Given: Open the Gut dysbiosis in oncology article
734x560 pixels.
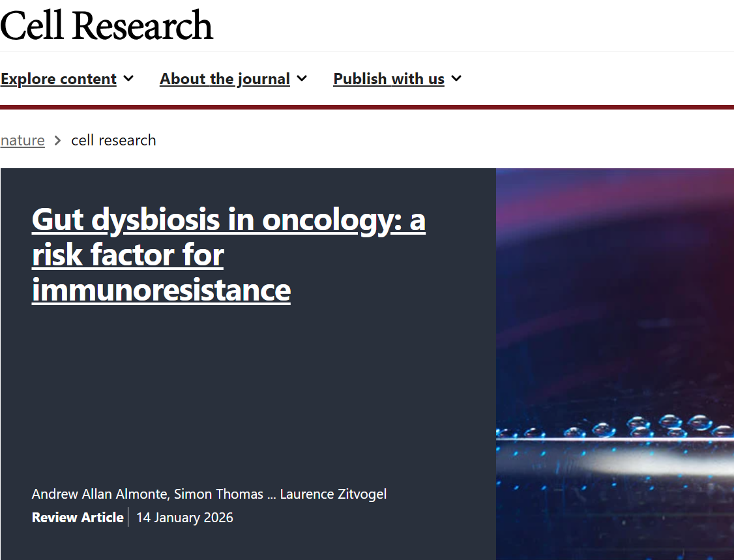Looking at the screenshot, I should click(x=228, y=255).
